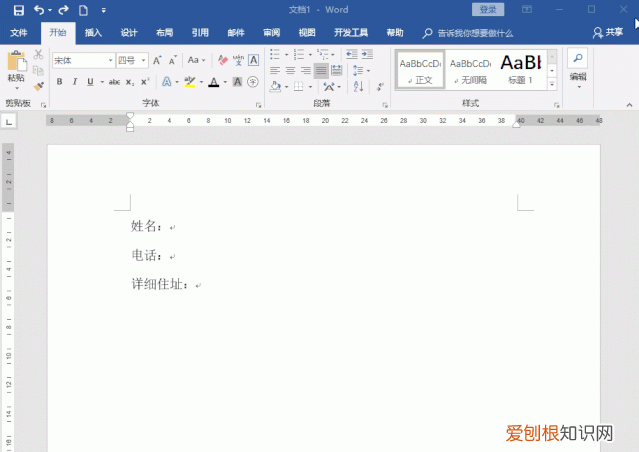The width and height of the screenshot is (639, 452).
Task: Switch to the 邮件 tab
Action: tap(236, 33)
